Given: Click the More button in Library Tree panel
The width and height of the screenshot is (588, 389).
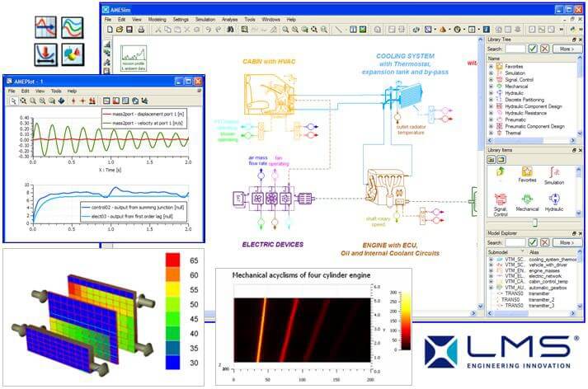Looking at the screenshot, I should [564, 49].
